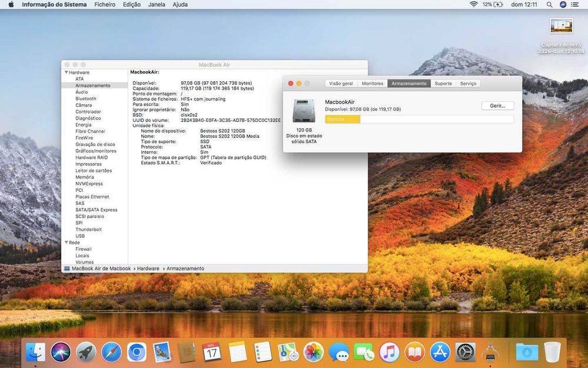Viewport: 588px width, 368px height.
Task: Switch to the Suporte tab
Action: click(x=443, y=84)
